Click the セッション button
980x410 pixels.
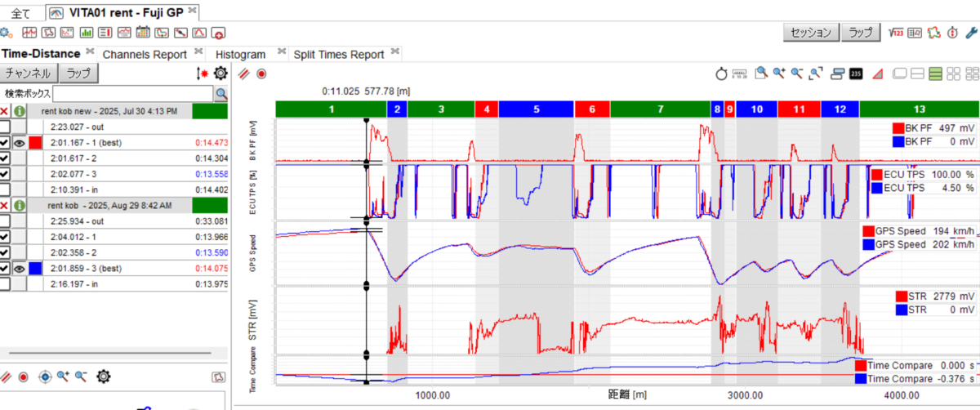coord(811,33)
